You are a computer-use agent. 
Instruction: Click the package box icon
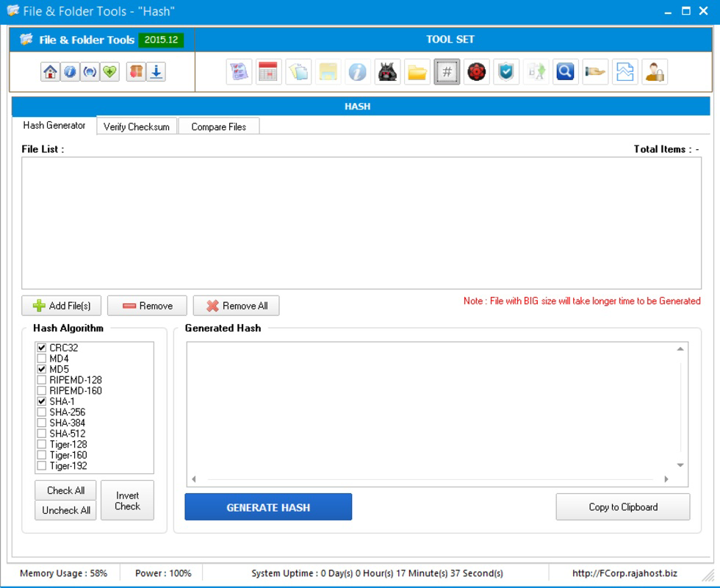coord(136,72)
